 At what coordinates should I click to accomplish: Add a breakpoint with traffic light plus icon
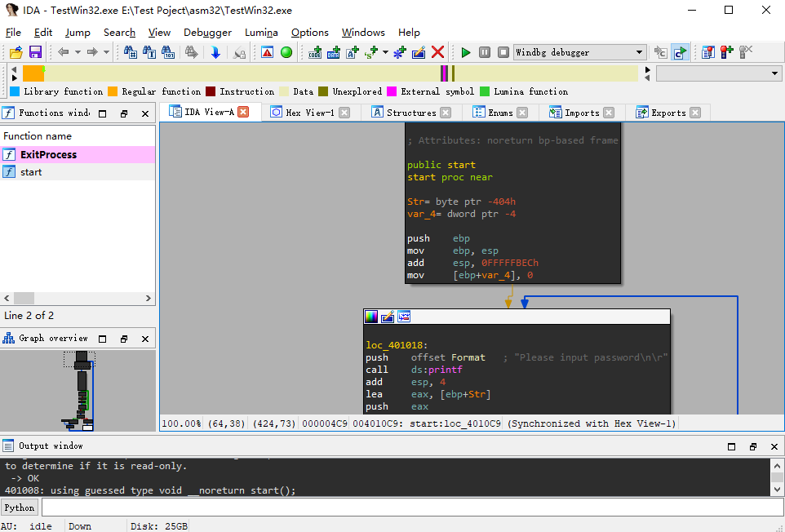pos(727,52)
